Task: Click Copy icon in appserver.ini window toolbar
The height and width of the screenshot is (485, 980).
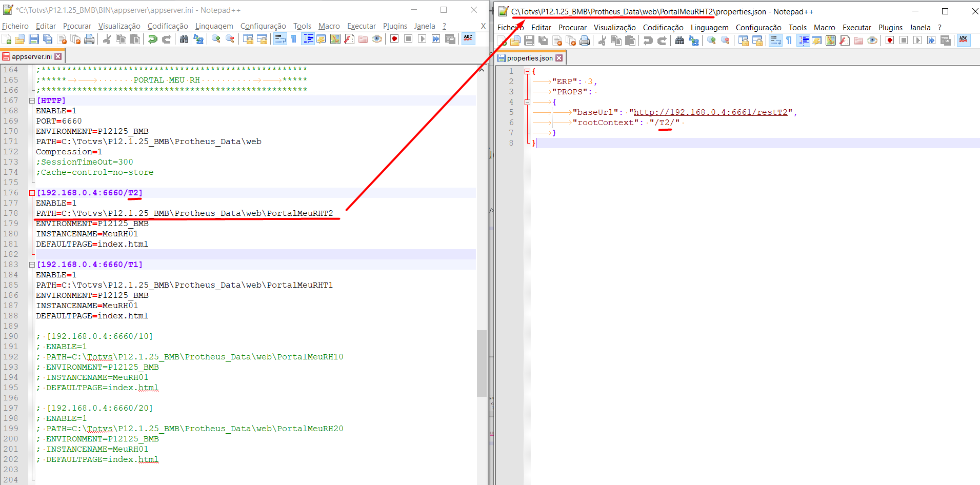Action: (121, 39)
